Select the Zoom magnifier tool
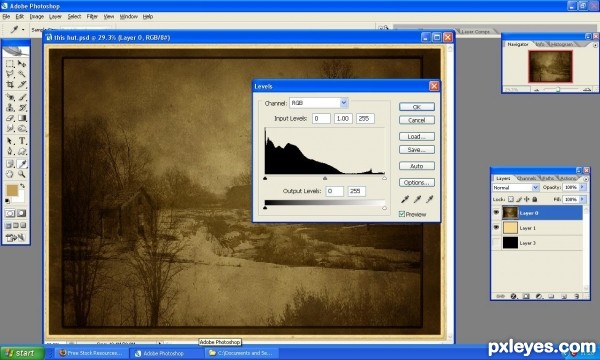 [22, 174]
